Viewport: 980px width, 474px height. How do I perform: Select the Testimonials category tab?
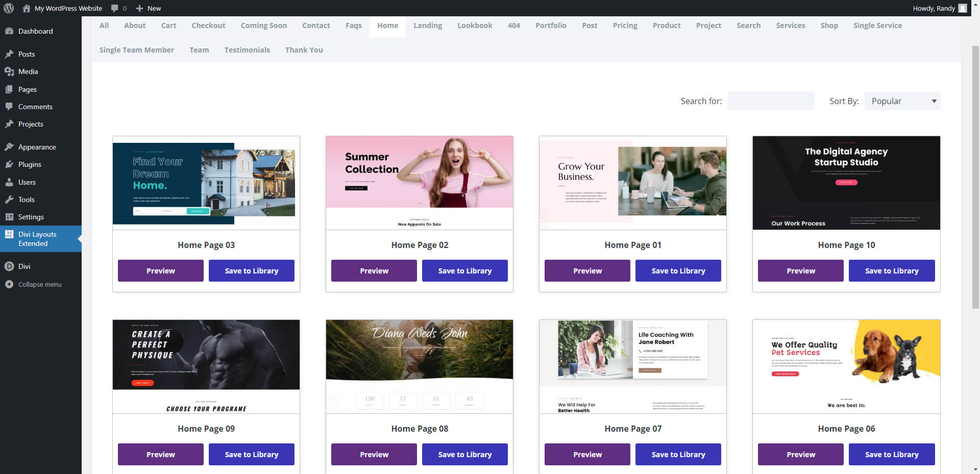tap(247, 50)
